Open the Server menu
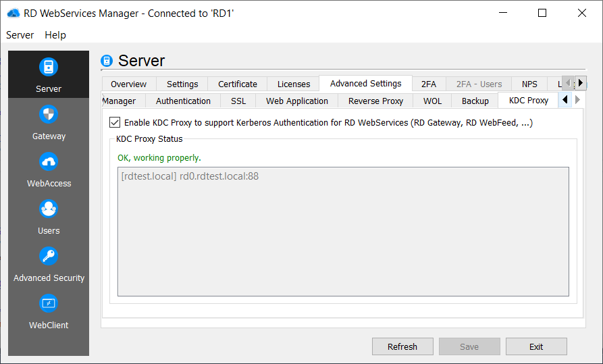This screenshot has height=364, width=603. [x=20, y=35]
